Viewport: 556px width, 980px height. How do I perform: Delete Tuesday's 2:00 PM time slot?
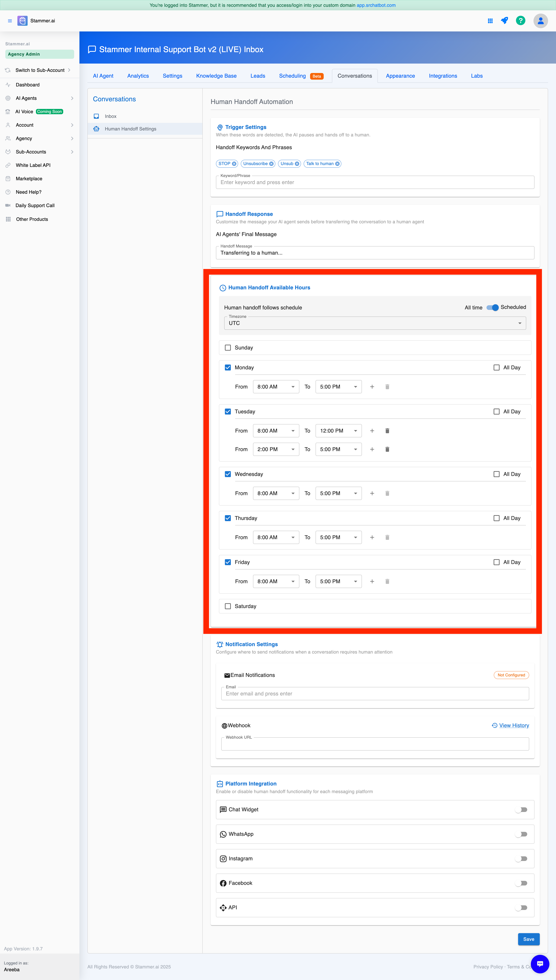coord(387,449)
